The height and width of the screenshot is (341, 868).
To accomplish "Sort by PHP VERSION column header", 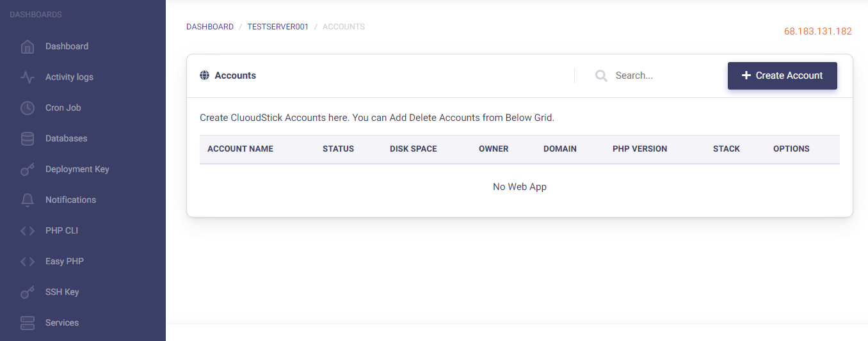I will pos(639,148).
